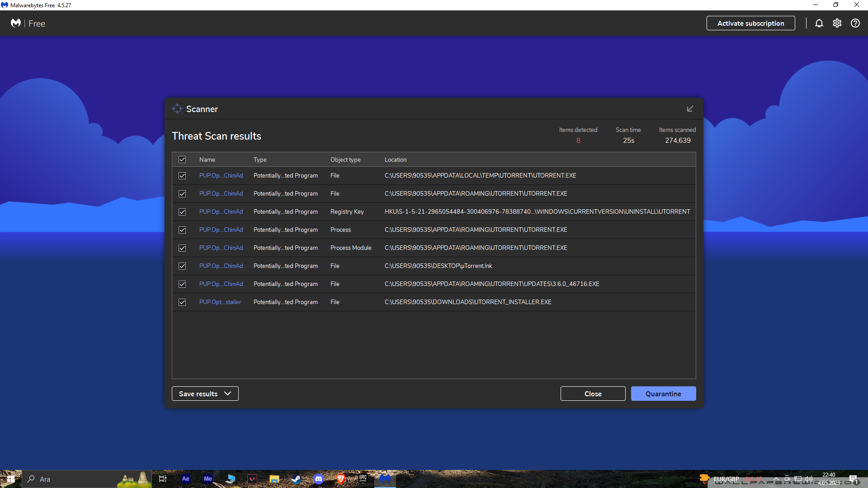The height and width of the screenshot is (488, 868).
Task: Expand the Save results dropdown
Action: 205,394
